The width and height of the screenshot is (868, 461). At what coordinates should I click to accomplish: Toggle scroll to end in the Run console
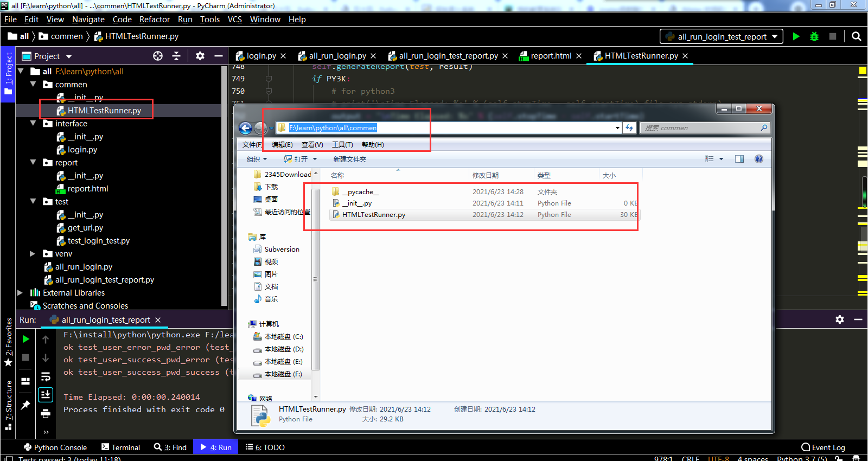[46, 395]
